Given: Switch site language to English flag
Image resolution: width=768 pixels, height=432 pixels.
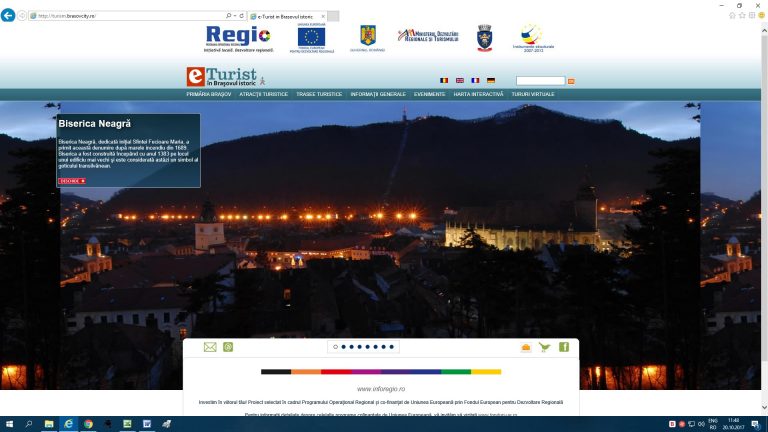Looking at the screenshot, I should (x=460, y=80).
